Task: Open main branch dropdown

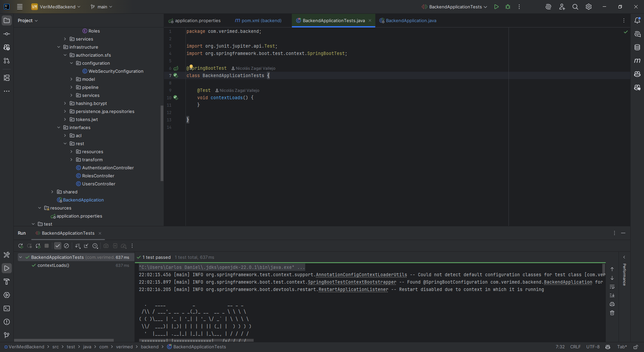Action: tap(101, 7)
